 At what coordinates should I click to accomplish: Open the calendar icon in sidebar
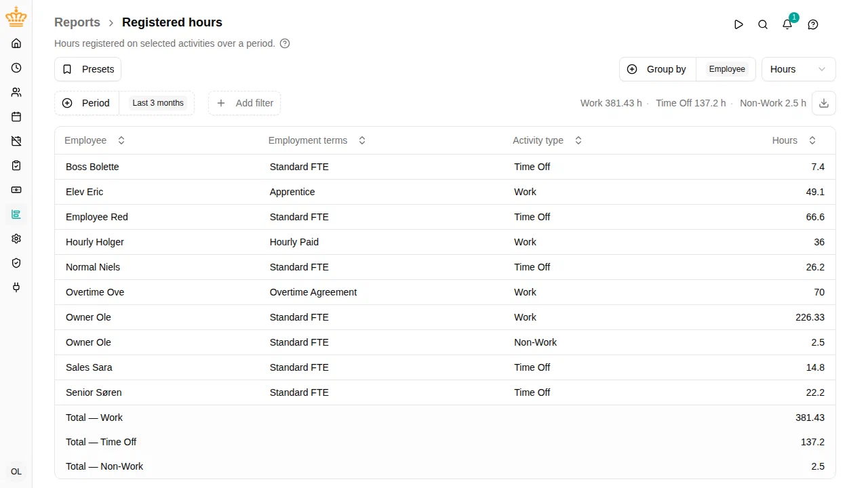(x=16, y=117)
